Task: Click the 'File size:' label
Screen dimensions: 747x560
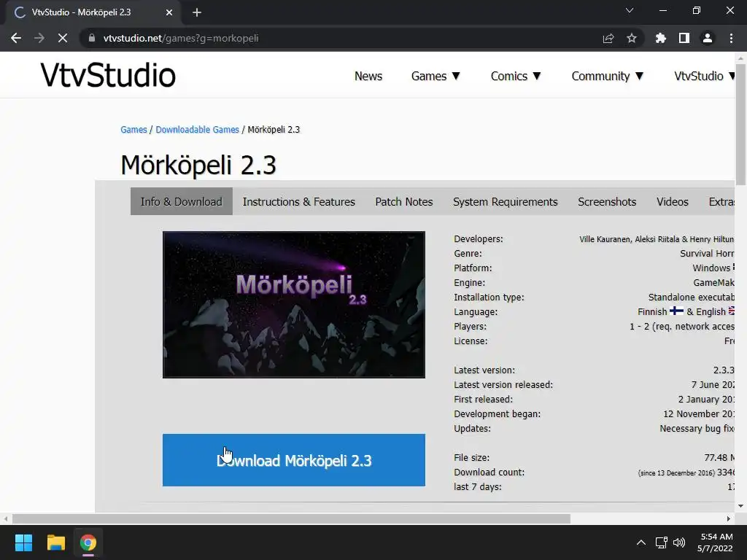Action: (471, 458)
